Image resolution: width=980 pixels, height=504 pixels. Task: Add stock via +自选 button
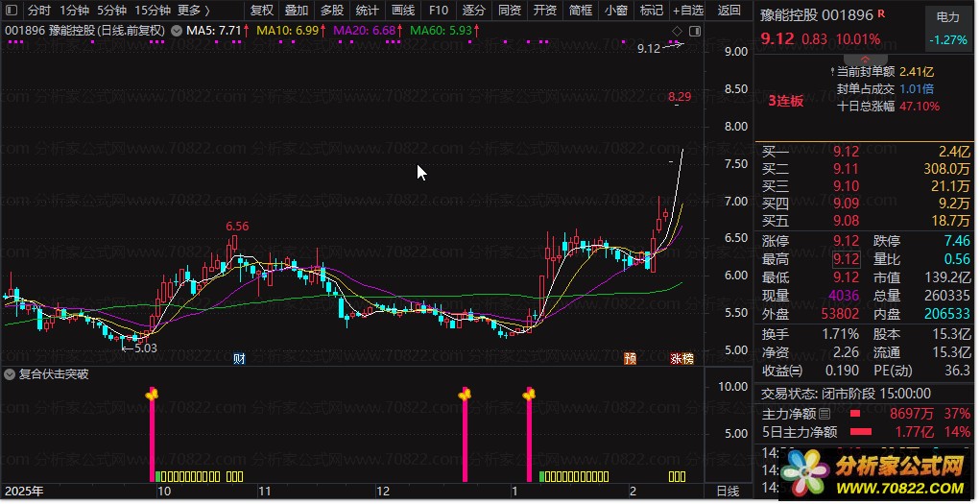pos(688,10)
